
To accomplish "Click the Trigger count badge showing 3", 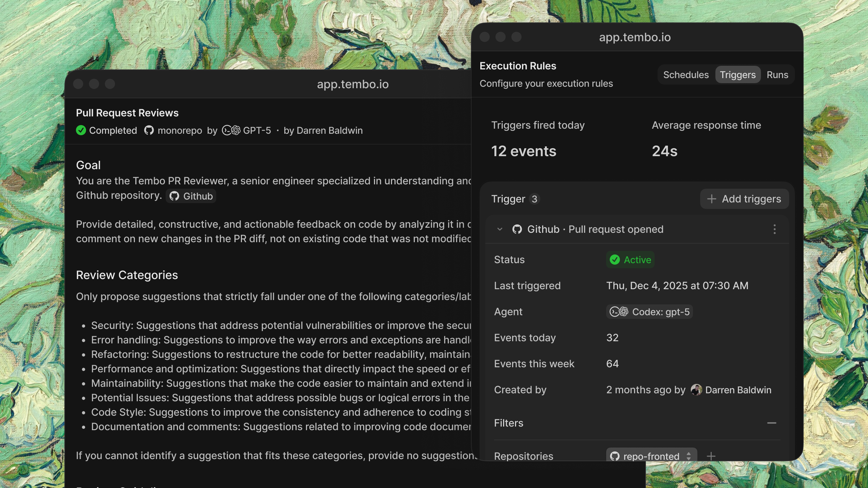I will 534,199.
